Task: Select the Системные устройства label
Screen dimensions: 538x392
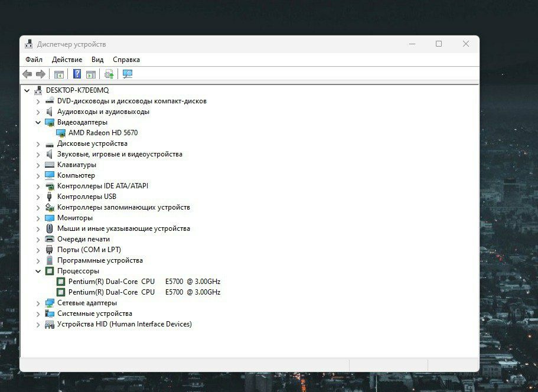Action: (94, 313)
